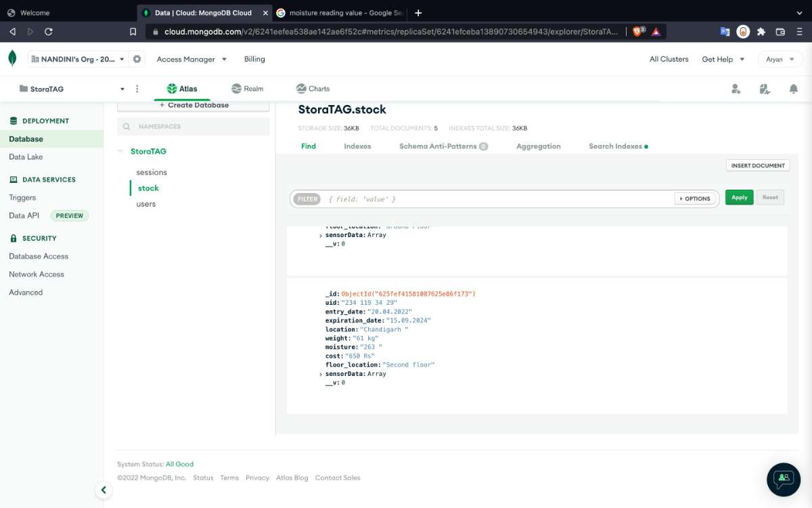The width and height of the screenshot is (812, 508).
Task: Focus the Namespaces search field
Action: coord(194,127)
